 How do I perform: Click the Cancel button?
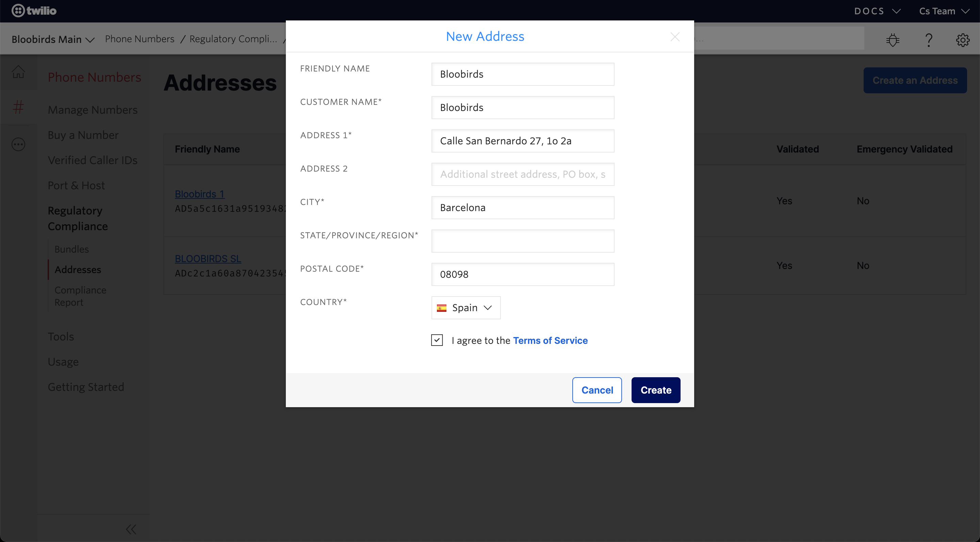597,390
